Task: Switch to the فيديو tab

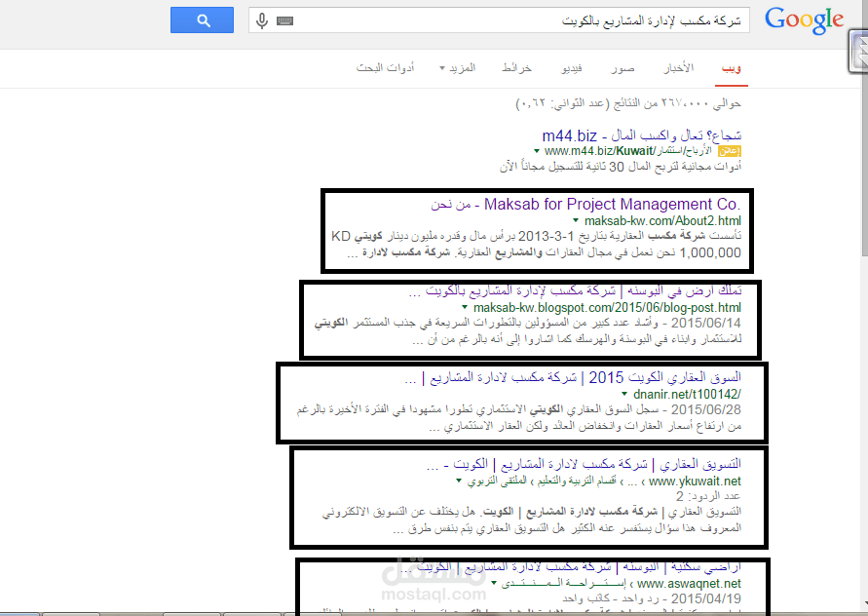Action: 572,68
